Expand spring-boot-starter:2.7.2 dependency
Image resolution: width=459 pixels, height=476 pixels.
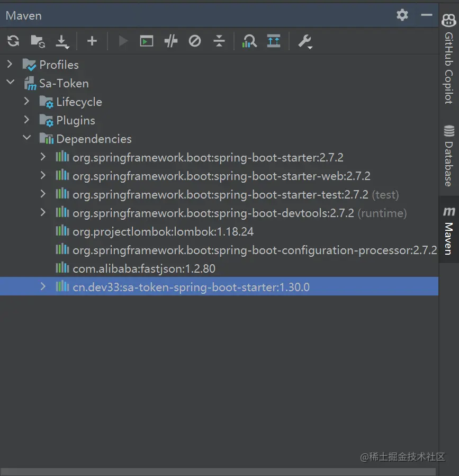[43, 157]
